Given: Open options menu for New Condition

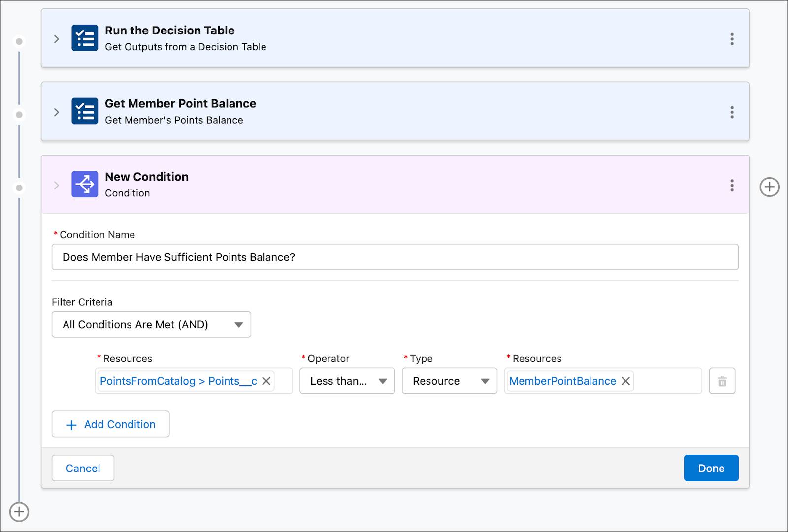Looking at the screenshot, I should coord(732,185).
